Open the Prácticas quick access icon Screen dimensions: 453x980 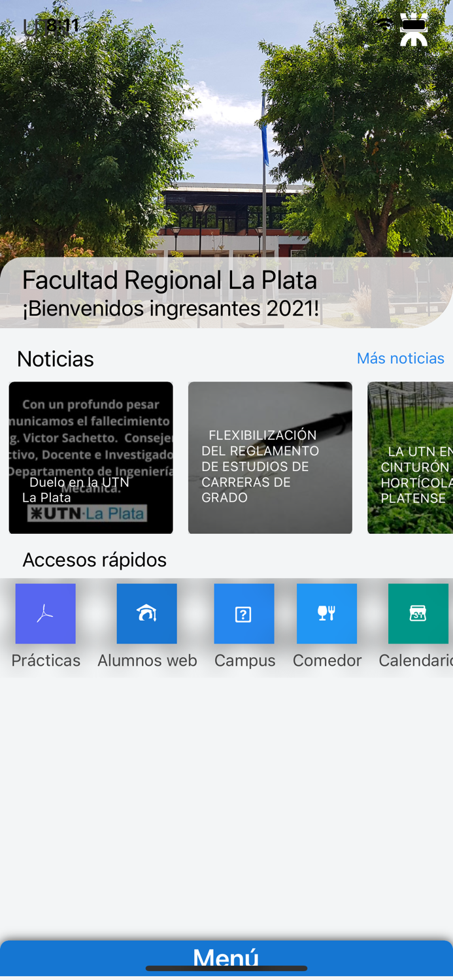[x=46, y=613]
